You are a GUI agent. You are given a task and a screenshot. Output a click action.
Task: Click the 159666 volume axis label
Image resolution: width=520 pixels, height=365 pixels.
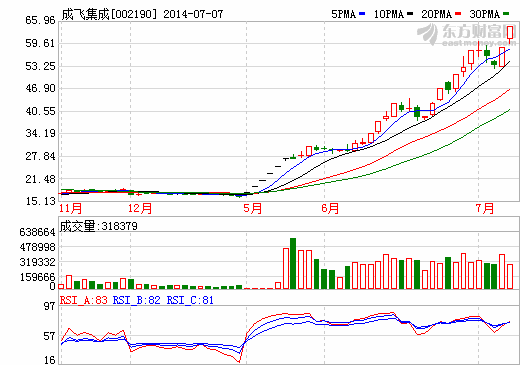point(37,277)
